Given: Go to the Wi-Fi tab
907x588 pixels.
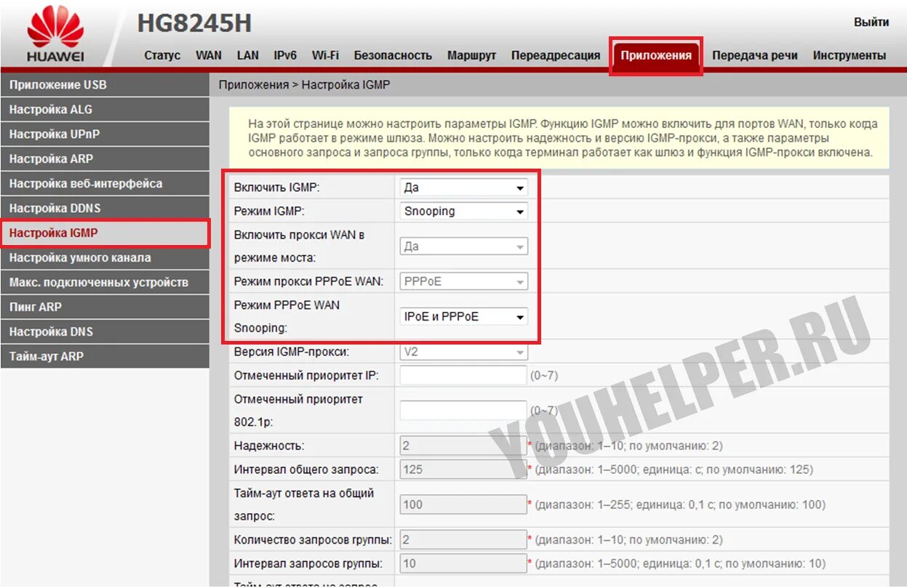Looking at the screenshot, I should click(x=325, y=55).
